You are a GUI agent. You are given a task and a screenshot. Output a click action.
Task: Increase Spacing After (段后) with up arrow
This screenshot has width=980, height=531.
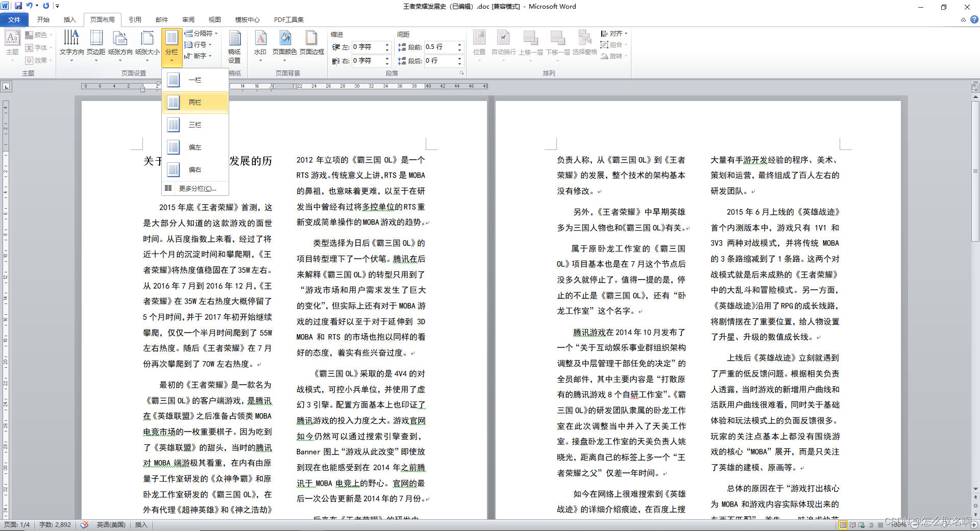(459, 58)
